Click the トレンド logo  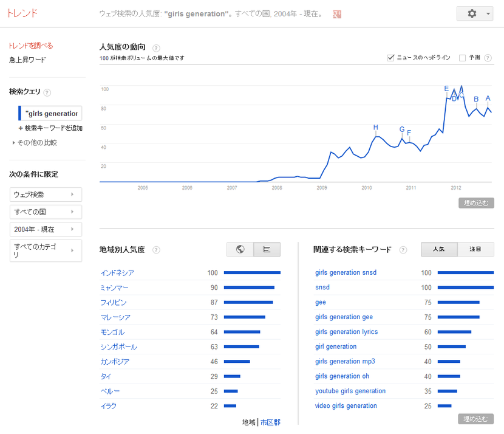22,13
